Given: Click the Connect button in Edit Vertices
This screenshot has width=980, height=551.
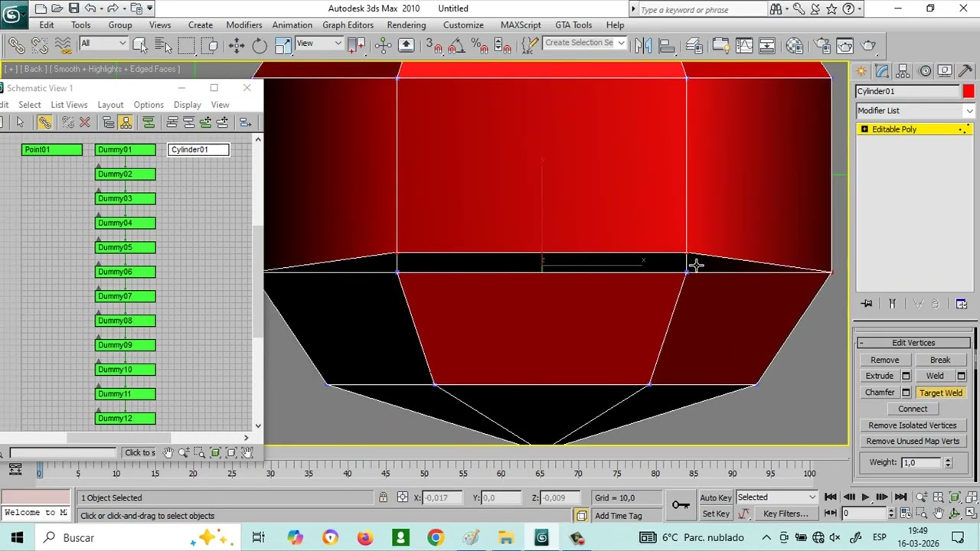Looking at the screenshot, I should point(913,409).
